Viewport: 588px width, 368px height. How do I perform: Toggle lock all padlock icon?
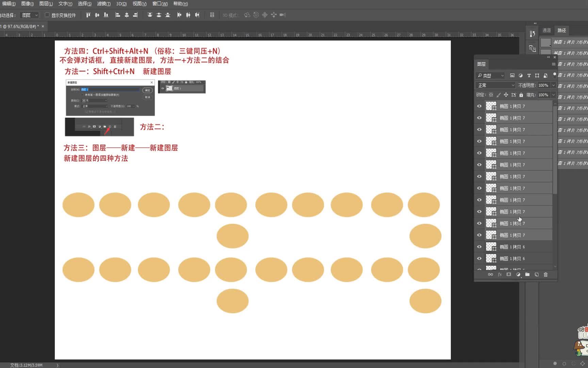pos(521,95)
